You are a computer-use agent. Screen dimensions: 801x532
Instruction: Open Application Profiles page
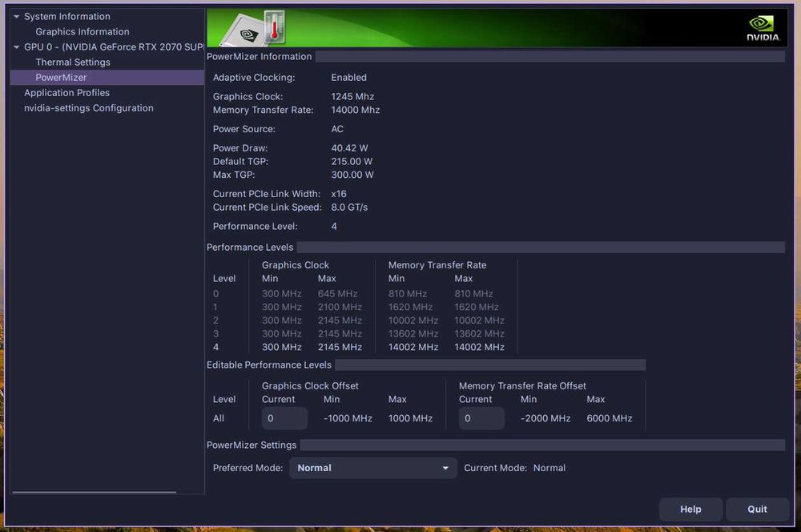(67, 93)
